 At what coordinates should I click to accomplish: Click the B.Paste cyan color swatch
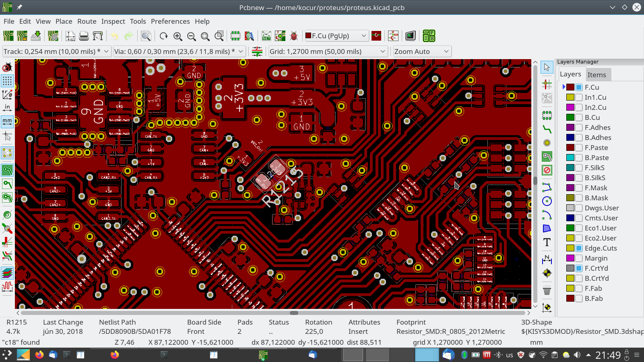(570, 158)
